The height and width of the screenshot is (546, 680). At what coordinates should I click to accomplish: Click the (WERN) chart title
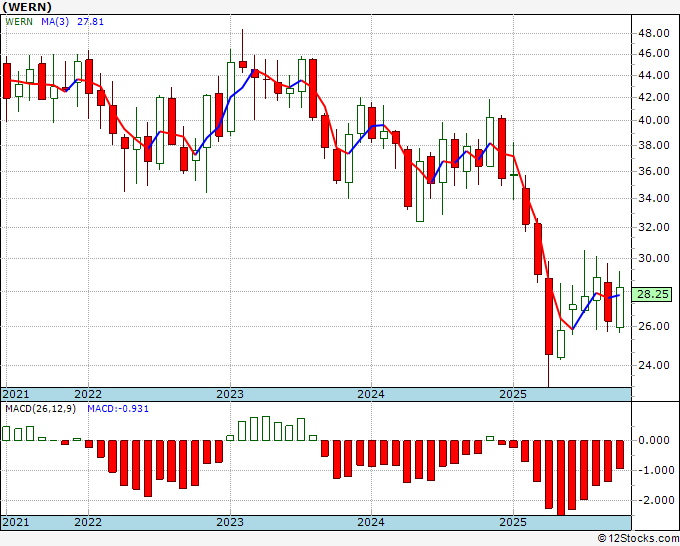point(27,7)
